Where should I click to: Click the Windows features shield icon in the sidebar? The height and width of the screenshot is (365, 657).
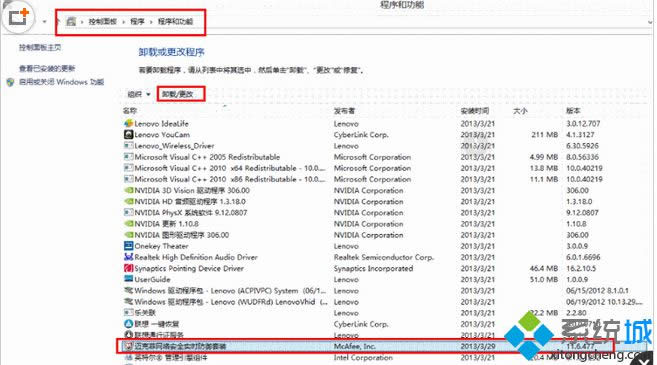pyautogui.click(x=10, y=82)
